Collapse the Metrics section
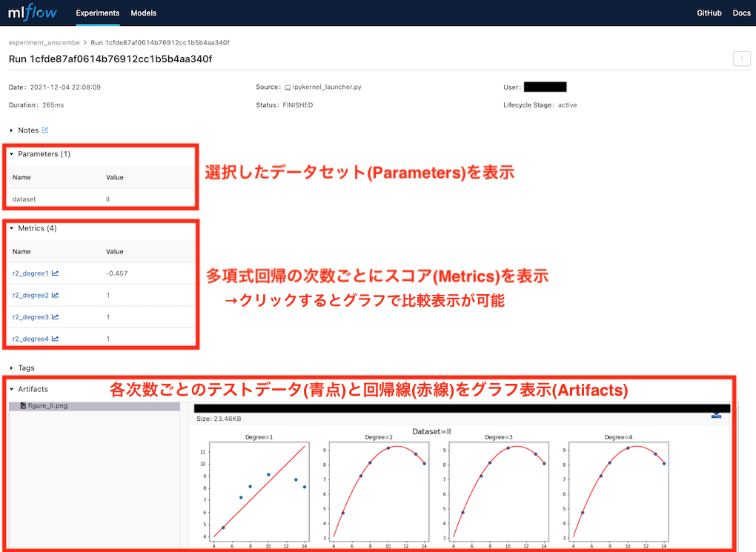This screenshot has height=552, width=756. tap(13, 228)
